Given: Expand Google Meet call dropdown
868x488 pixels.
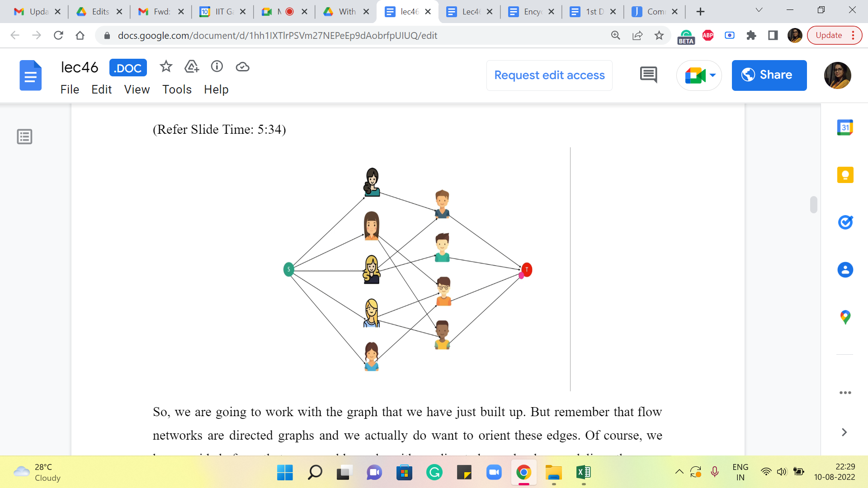Looking at the screenshot, I should pyautogui.click(x=713, y=75).
